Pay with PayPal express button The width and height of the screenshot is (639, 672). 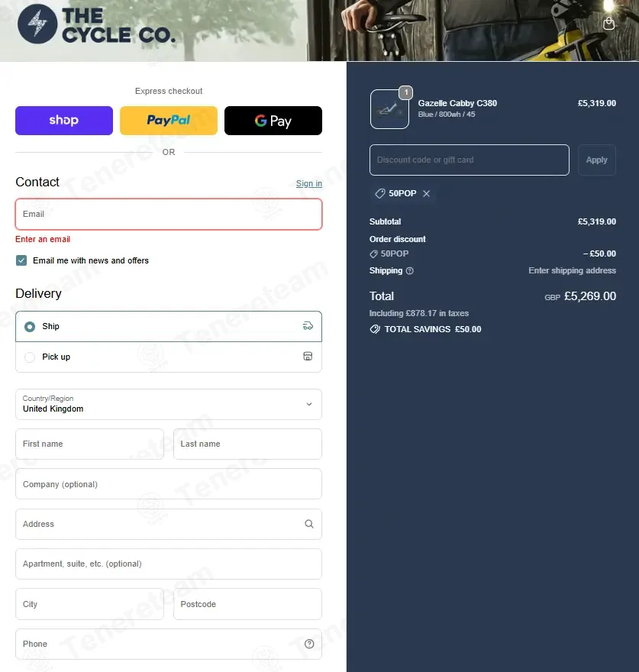point(169,121)
